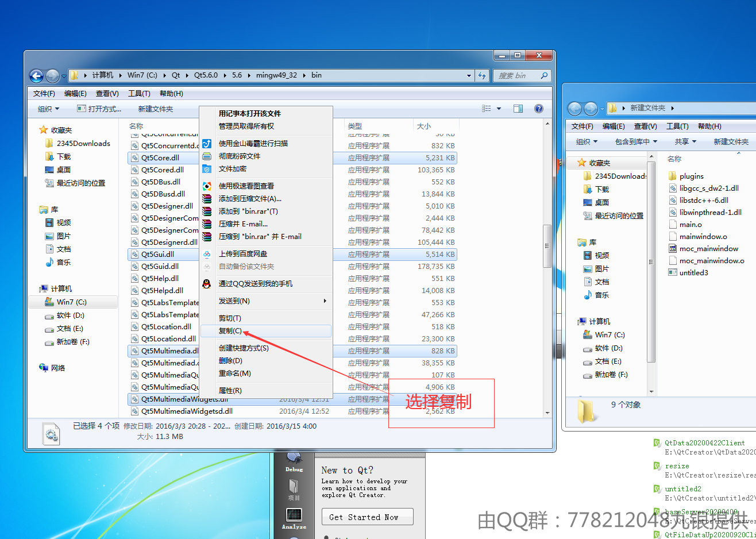Screen dimensions: 756x539
Task: Click 名称 column header in bin window
Action: (136, 126)
